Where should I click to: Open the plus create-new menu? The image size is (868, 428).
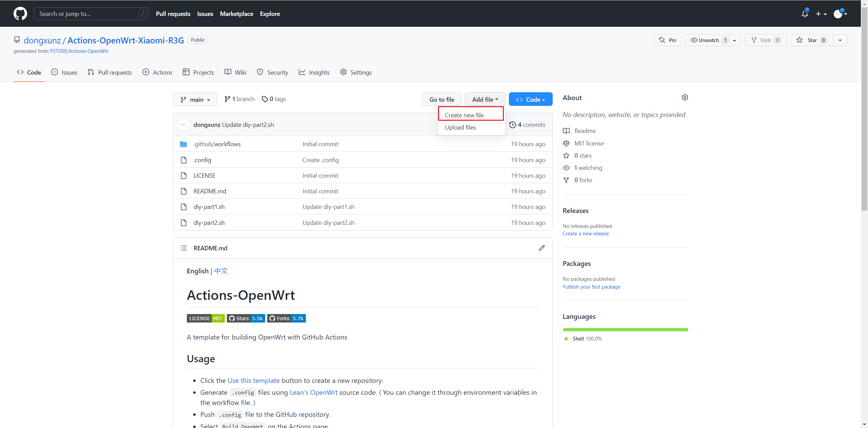pyautogui.click(x=821, y=14)
